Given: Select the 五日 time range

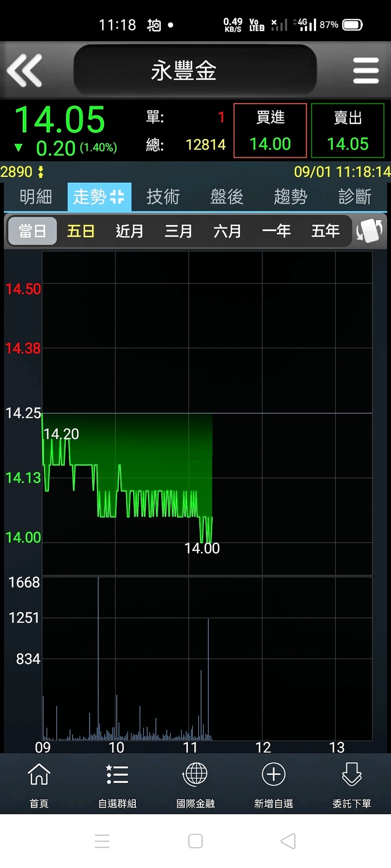Looking at the screenshot, I should (81, 231).
